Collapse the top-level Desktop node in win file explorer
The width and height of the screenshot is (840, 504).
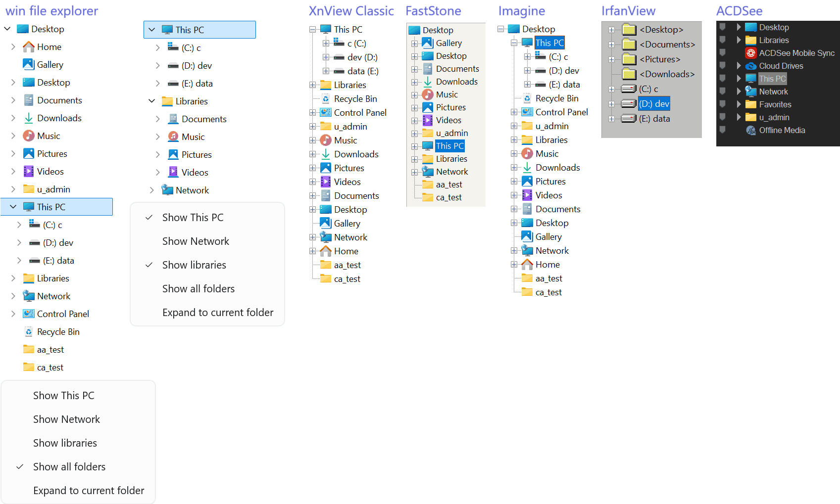click(x=7, y=29)
